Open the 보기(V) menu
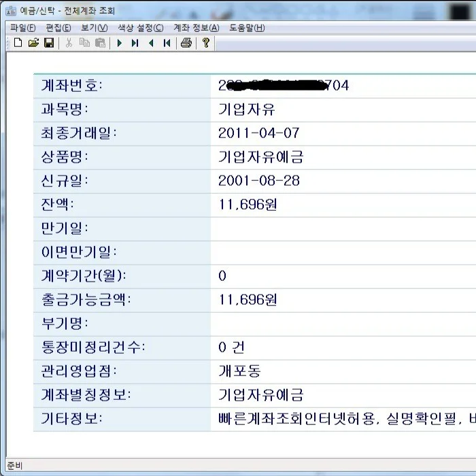This screenshot has width=476, height=476. coord(94,28)
